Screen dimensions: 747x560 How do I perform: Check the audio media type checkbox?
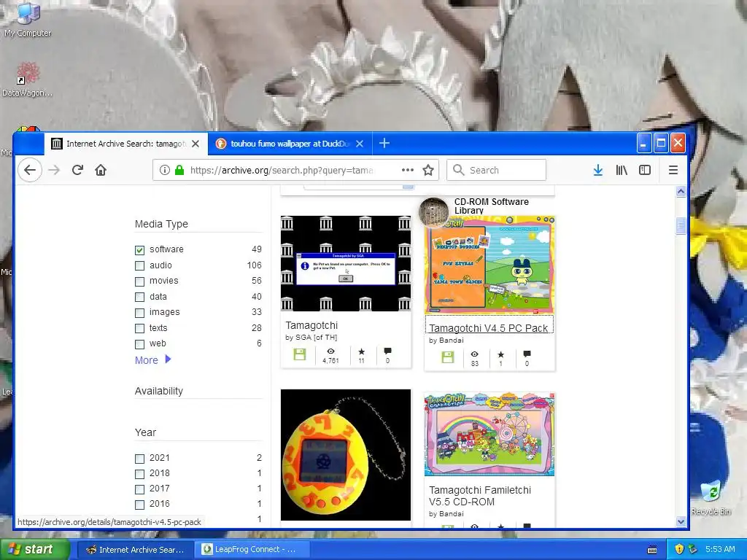point(139,265)
